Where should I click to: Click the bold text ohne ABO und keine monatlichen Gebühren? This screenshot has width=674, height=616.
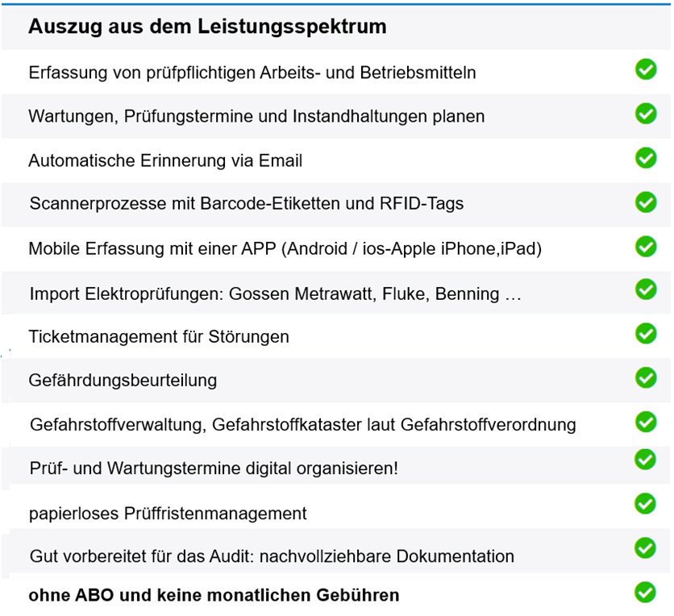click(x=214, y=596)
